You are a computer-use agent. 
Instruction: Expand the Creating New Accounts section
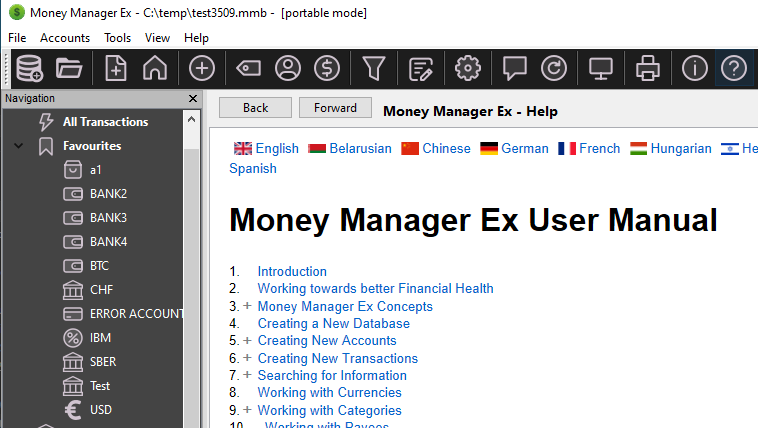[x=248, y=340]
